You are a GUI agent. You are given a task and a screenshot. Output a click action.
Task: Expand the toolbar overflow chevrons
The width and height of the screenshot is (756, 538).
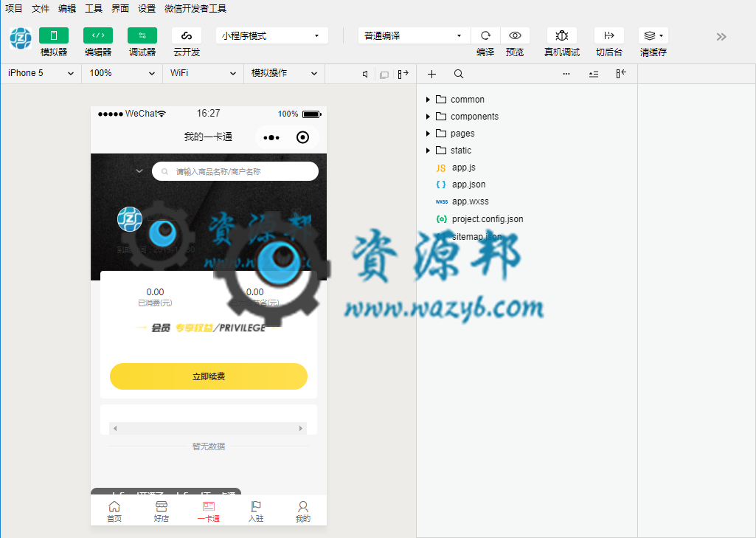(721, 37)
